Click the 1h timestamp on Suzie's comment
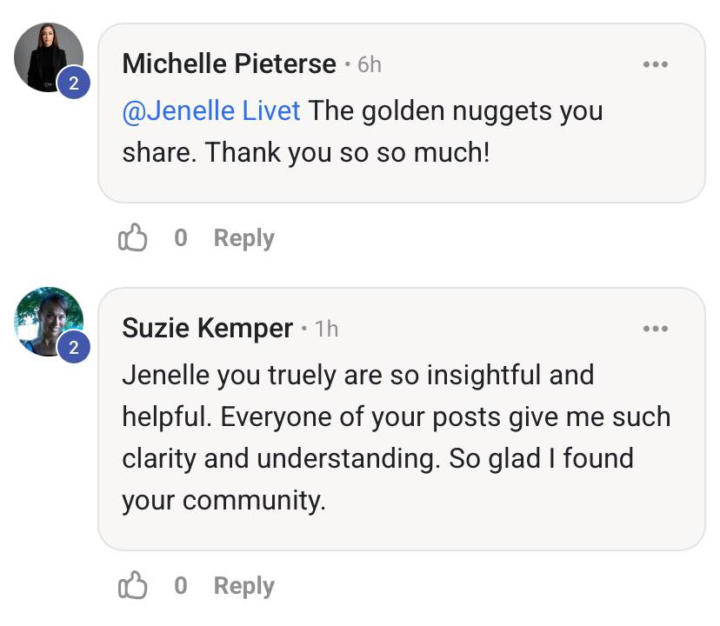The image size is (720, 626). tap(327, 329)
